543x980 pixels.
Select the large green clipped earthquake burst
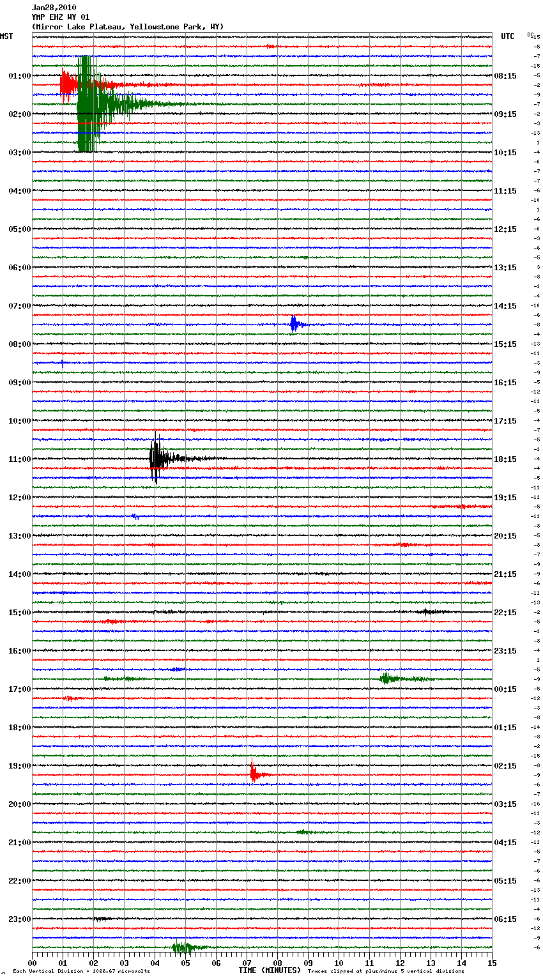point(88,104)
